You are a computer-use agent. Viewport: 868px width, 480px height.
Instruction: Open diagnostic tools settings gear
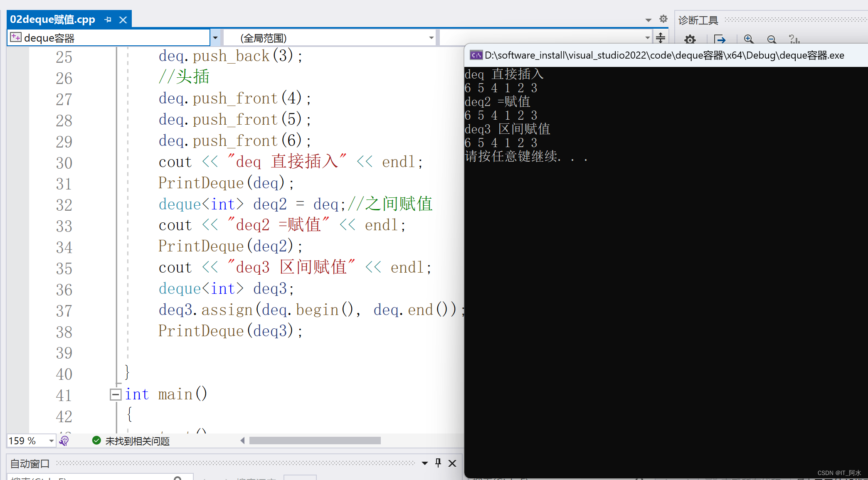[x=690, y=39]
